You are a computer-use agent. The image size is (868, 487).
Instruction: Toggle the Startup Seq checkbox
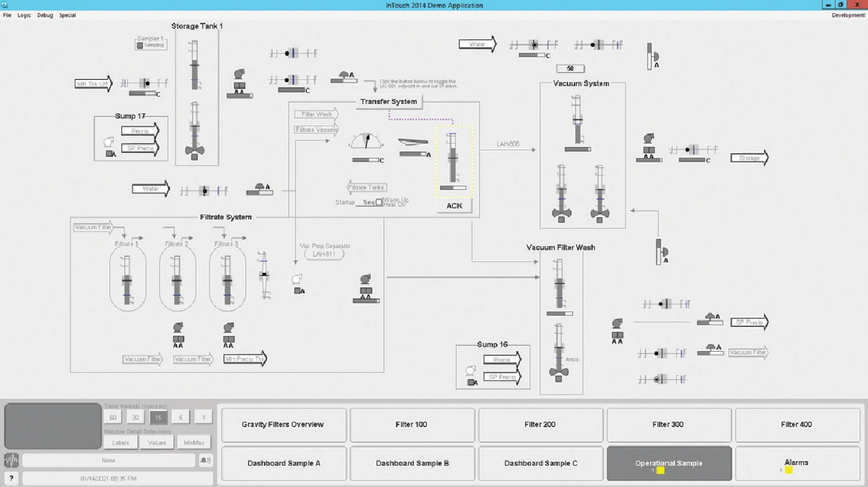pos(379,202)
